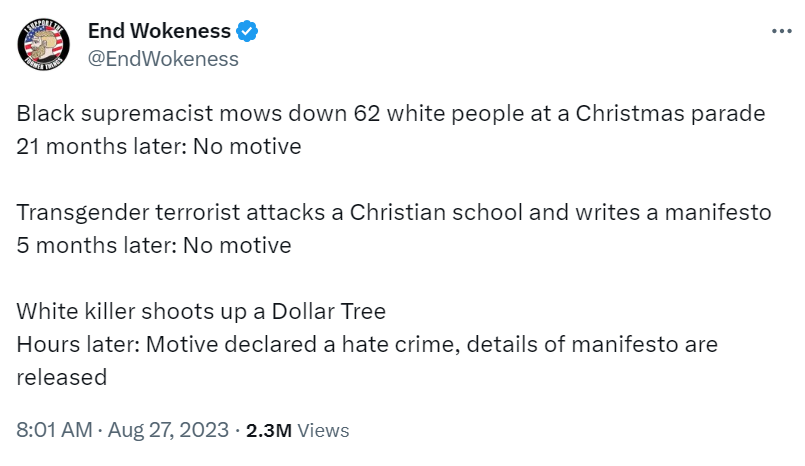Click the line mentioning Dollar Tree
The width and height of the screenshot is (805, 466).
click(201, 311)
